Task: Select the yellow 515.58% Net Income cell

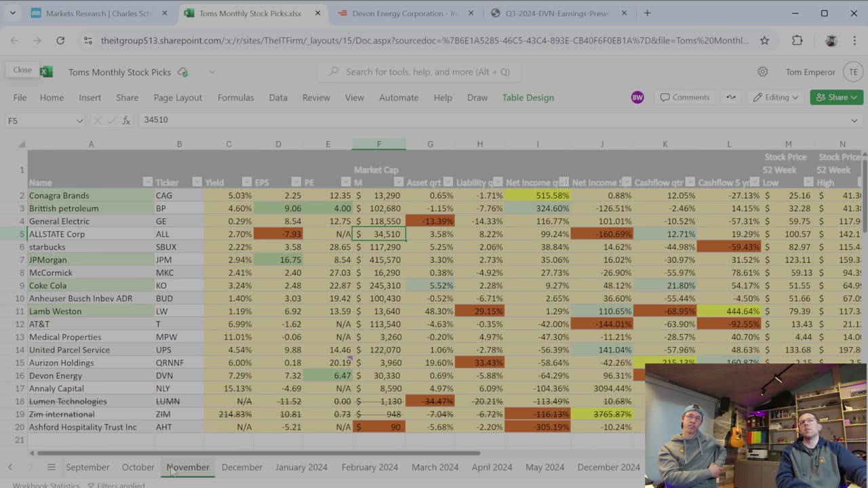Action: (538, 195)
